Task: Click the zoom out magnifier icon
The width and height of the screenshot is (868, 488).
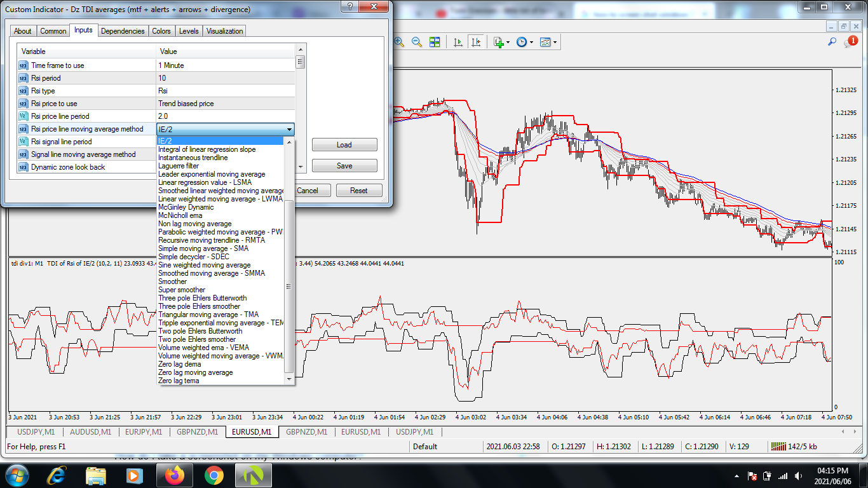Action: point(417,42)
